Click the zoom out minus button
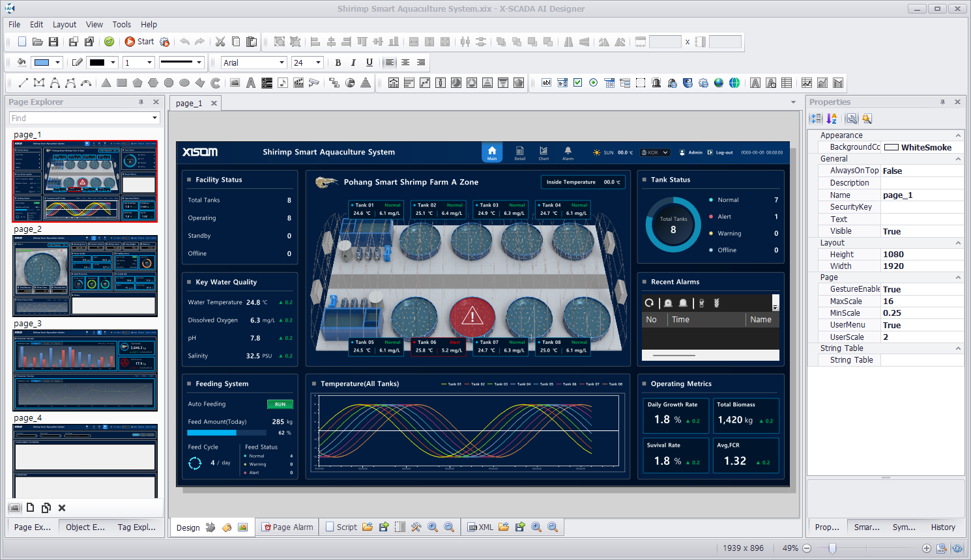Image resolution: width=971 pixels, height=560 pixels. point(807,548)
